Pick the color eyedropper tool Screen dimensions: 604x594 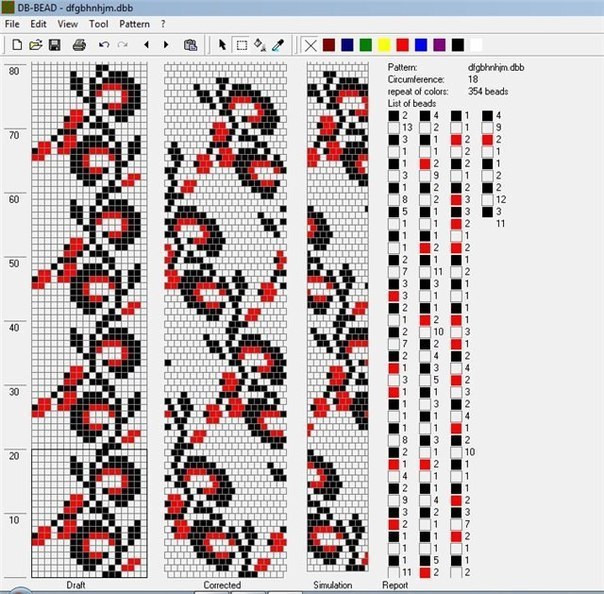[278, 45]
